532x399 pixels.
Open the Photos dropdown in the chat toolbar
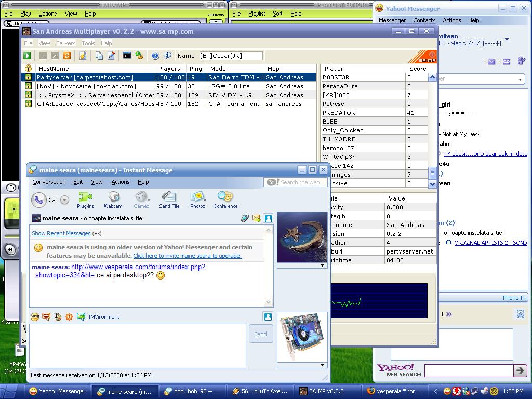(197, 199)
